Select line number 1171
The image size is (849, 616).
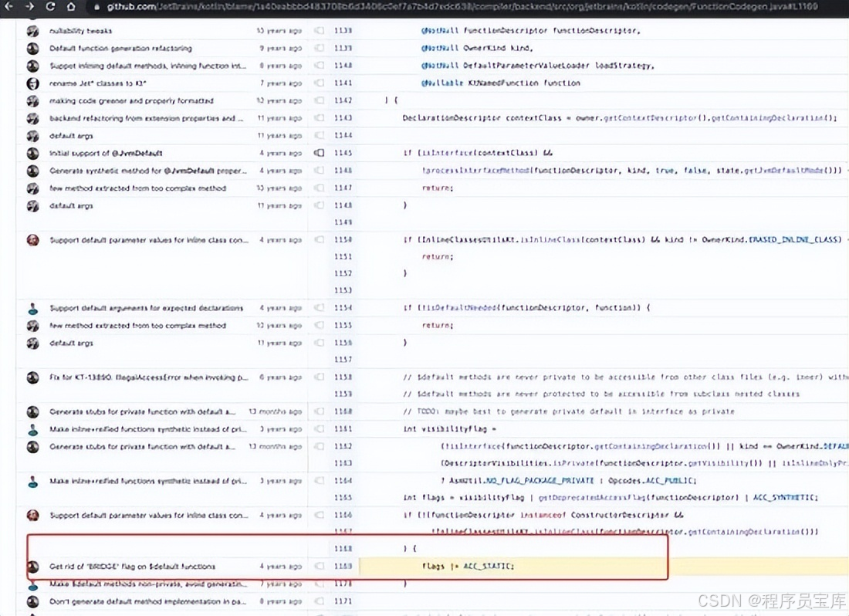click(343, 601)
